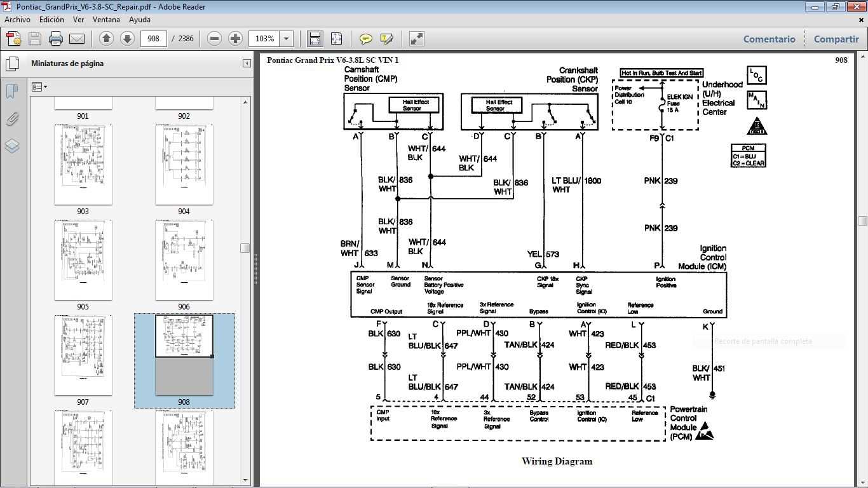868x488 pixels.
Task: Print the document using the printer icon
Action: (56, 39)
